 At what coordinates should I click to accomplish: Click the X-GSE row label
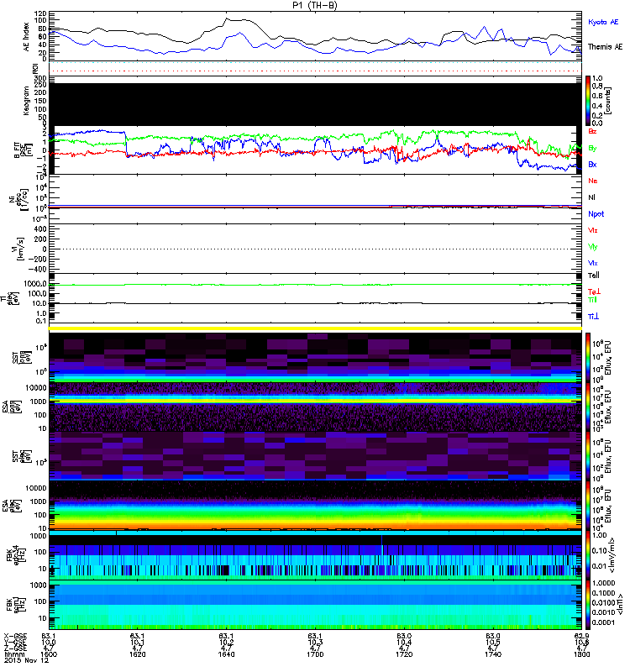tap(14, 636)
